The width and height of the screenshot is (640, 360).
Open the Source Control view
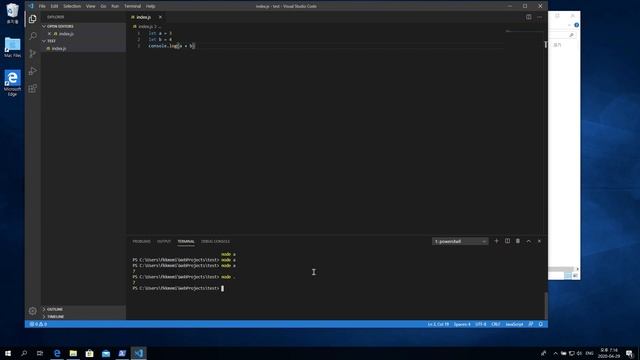coord(33,53)
